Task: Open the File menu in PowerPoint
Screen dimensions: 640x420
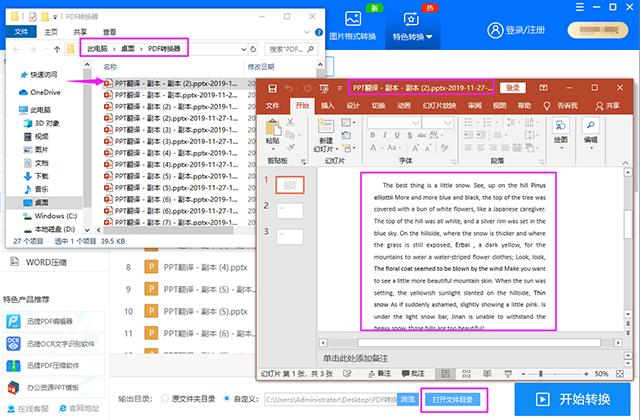Action: click(x=273, y=106)
